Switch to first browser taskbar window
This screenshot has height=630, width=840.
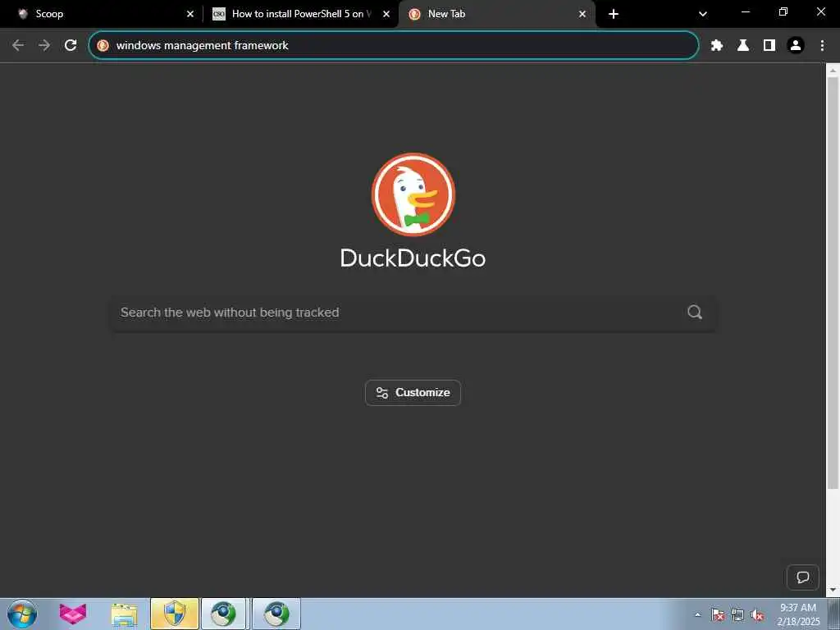pyautogui.click(x=223, y=614)
